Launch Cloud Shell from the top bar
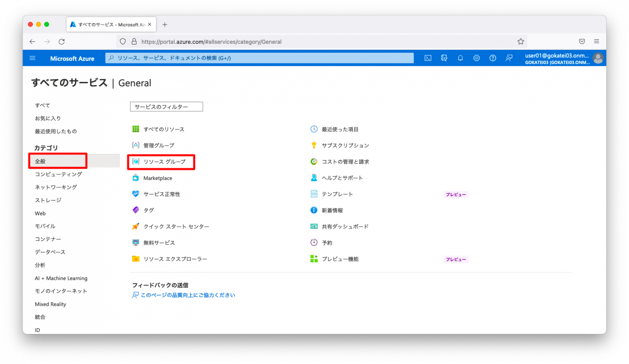629x364 pixels. [x=428, y=58]
